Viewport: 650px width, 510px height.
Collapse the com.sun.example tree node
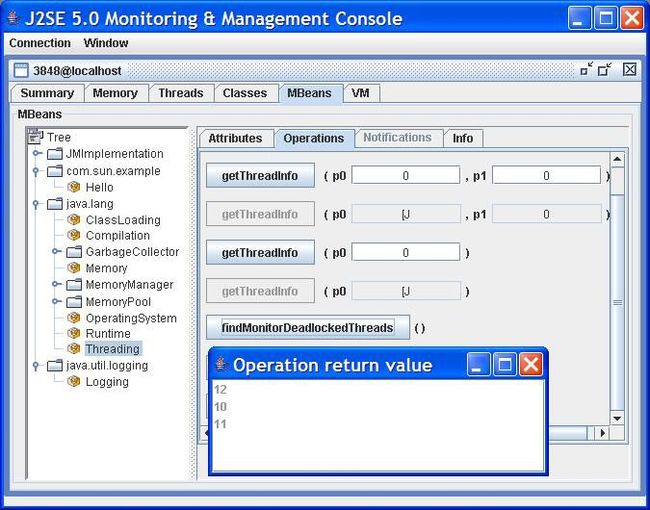36,171
